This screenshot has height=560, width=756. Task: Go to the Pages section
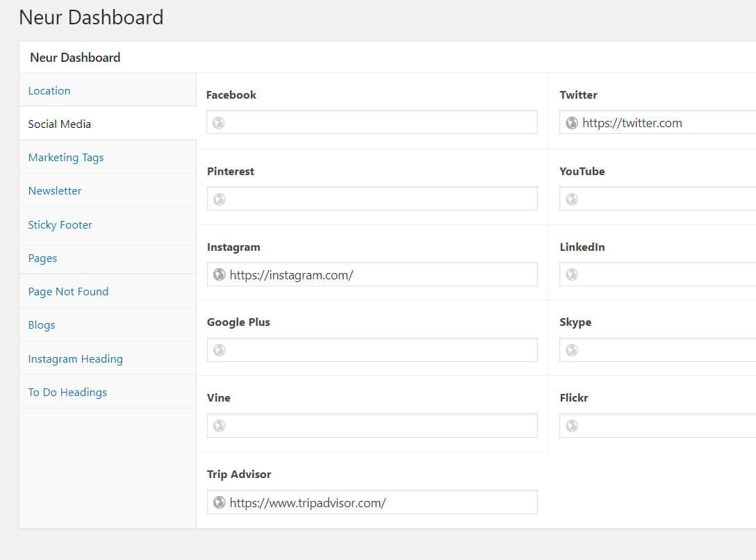tap(42, 258)
